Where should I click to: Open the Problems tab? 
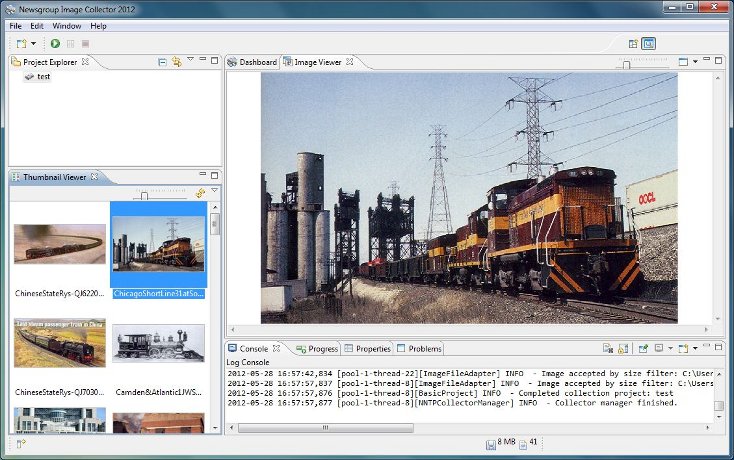pyautogui.click(x=419, y=349)
